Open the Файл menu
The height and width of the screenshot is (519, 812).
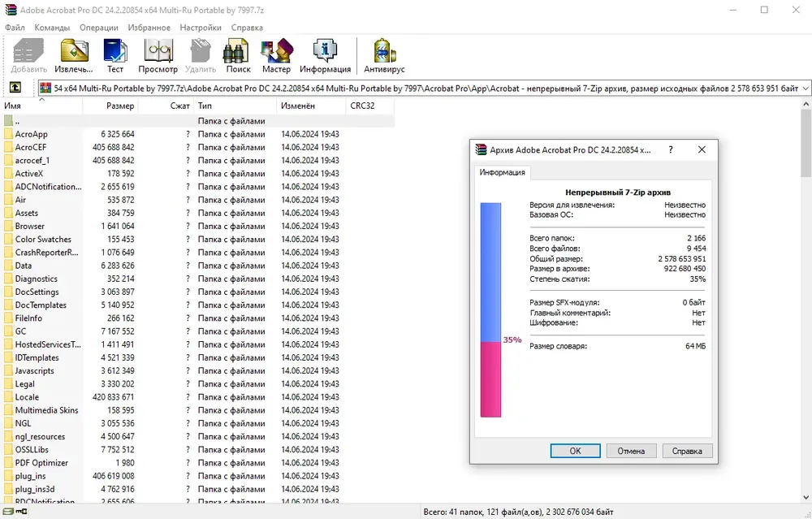point(15,28)
